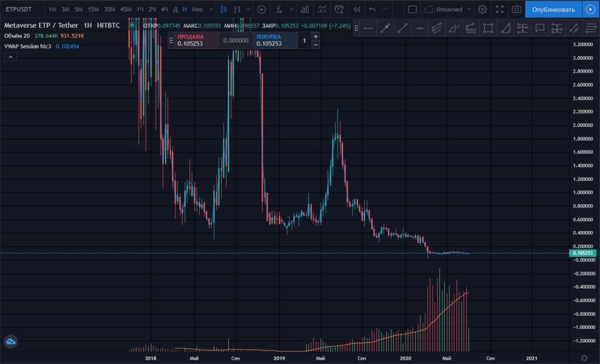
Task: Redo the last chart action
Action: (385, 9)
